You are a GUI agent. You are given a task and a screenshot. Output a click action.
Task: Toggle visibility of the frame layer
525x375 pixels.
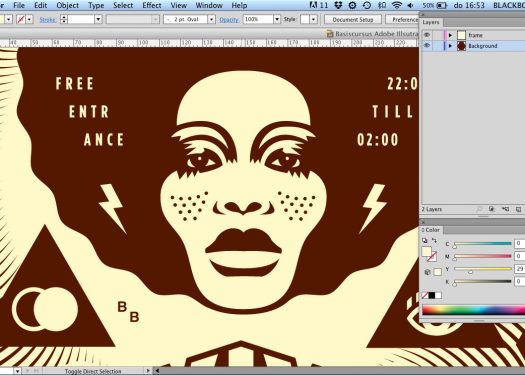(427, 35)
